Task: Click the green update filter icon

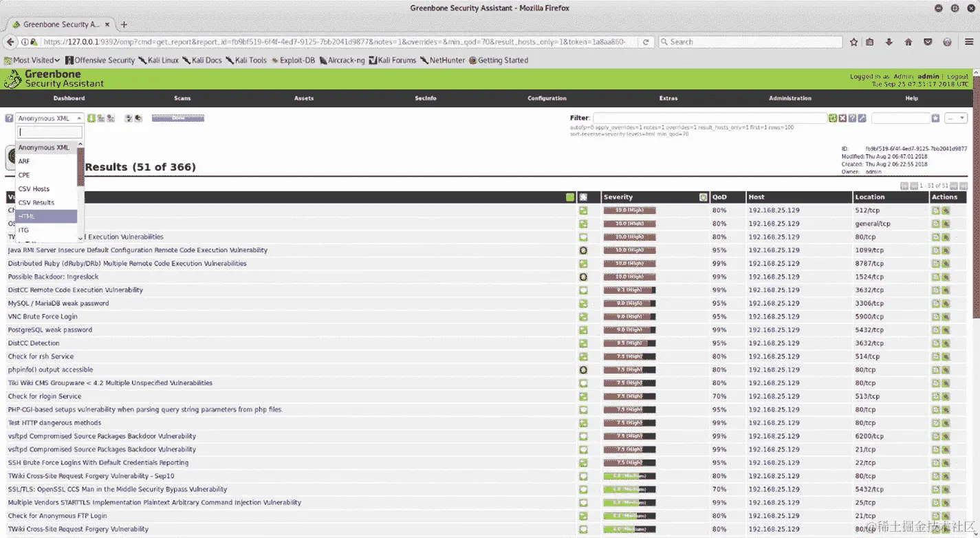Action: click(x=833, y=118)
